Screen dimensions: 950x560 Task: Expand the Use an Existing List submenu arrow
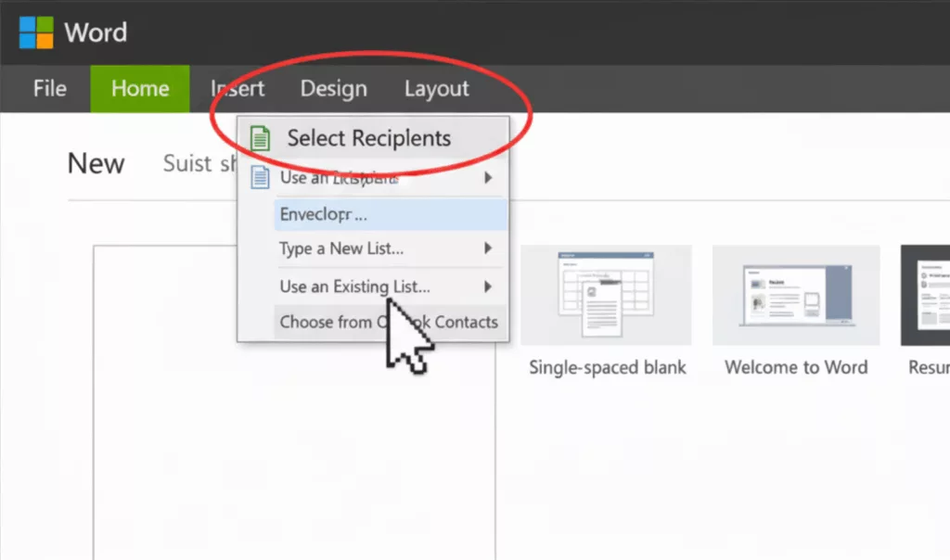488,286
